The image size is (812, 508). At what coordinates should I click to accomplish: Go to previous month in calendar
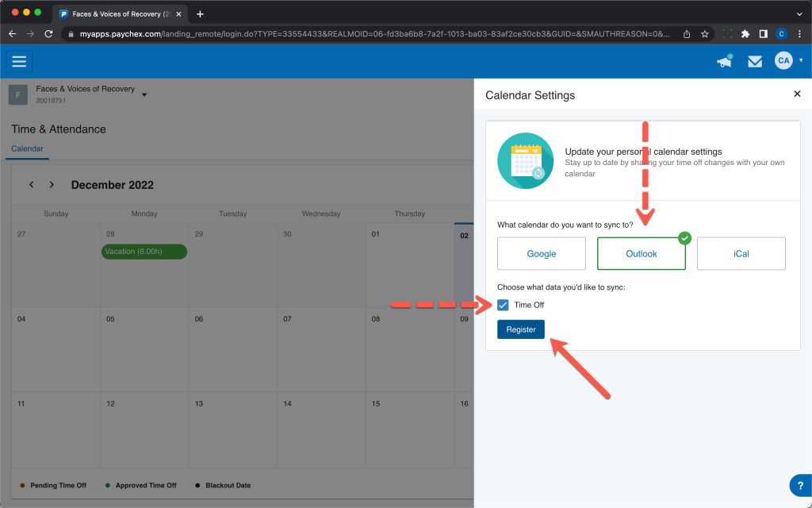click(x=32, y=185)
